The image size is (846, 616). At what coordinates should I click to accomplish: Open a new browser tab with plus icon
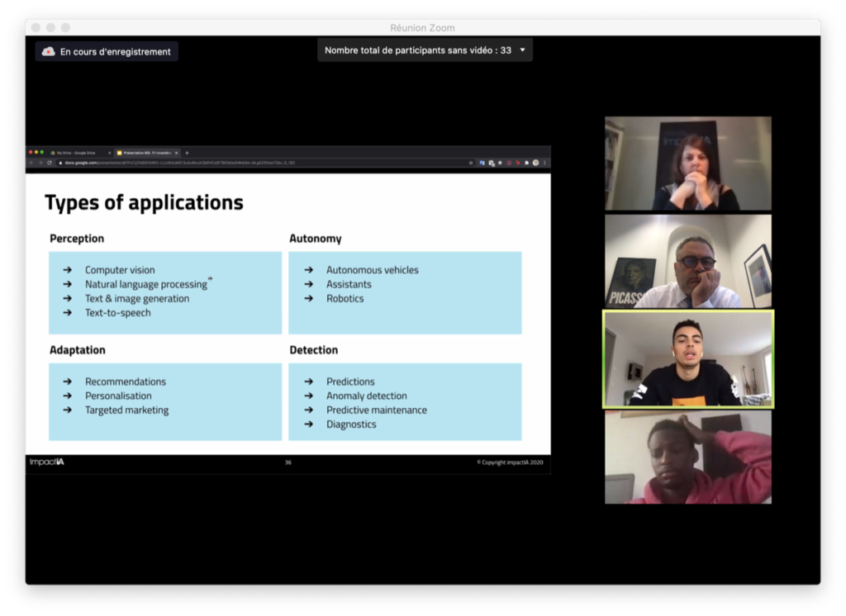coord(187,153)
